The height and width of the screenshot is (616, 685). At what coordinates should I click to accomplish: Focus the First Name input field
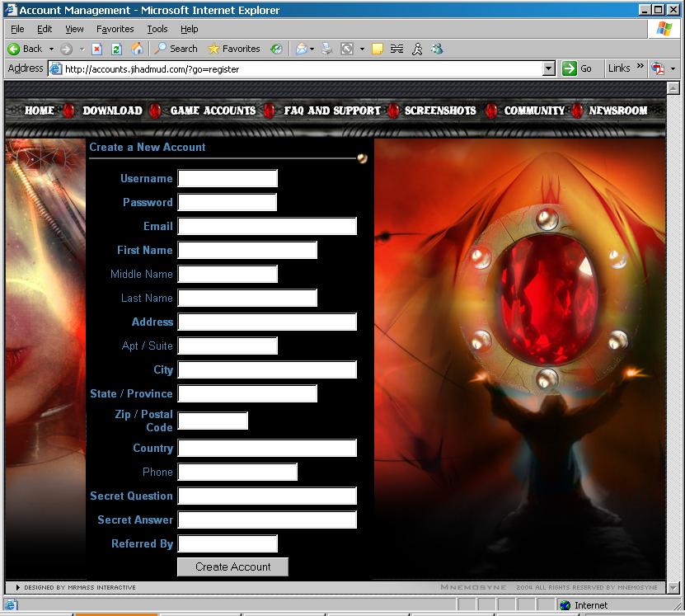[247, 250]
